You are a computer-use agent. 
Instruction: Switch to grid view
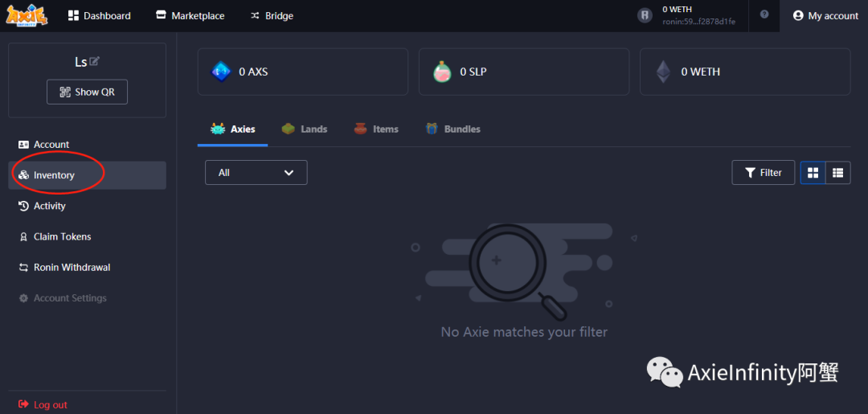tap(813, 173)
